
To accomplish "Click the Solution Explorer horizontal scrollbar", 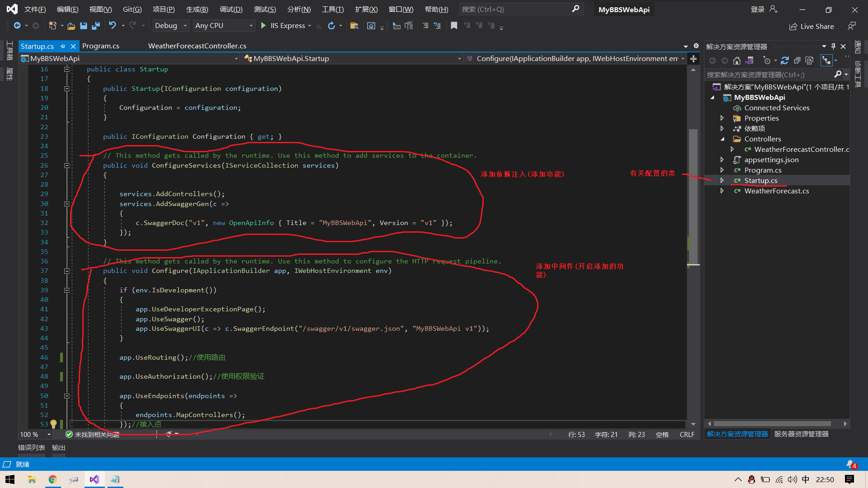I will (772, 423).
